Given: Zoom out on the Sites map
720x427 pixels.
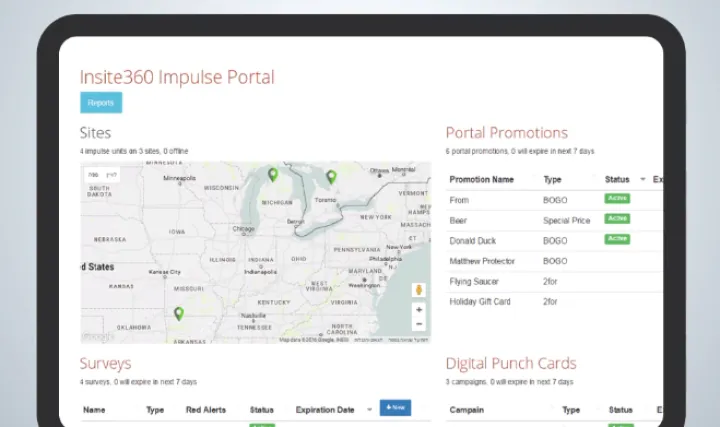Looking at the screenshot, I should pyautogui.click(x=418, y=324).
